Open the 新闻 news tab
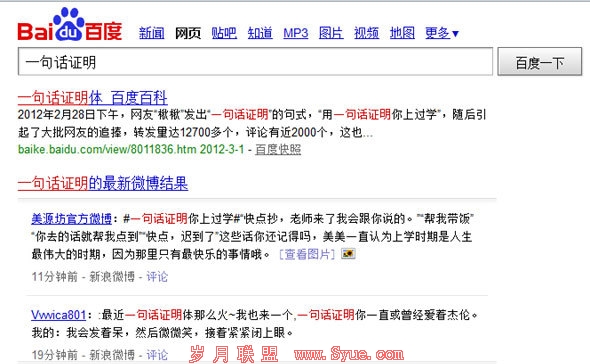 point(152,33)
